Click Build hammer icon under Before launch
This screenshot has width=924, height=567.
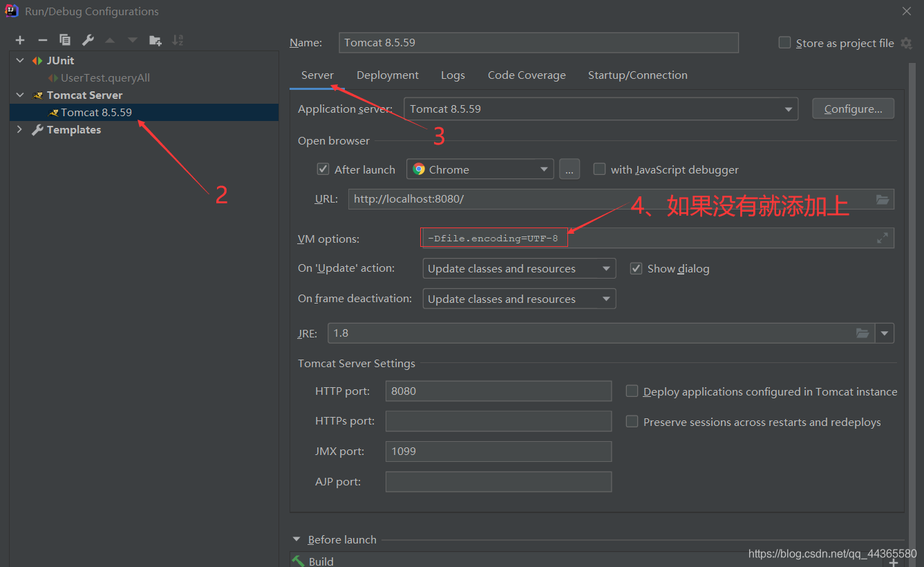pos(298,561)
